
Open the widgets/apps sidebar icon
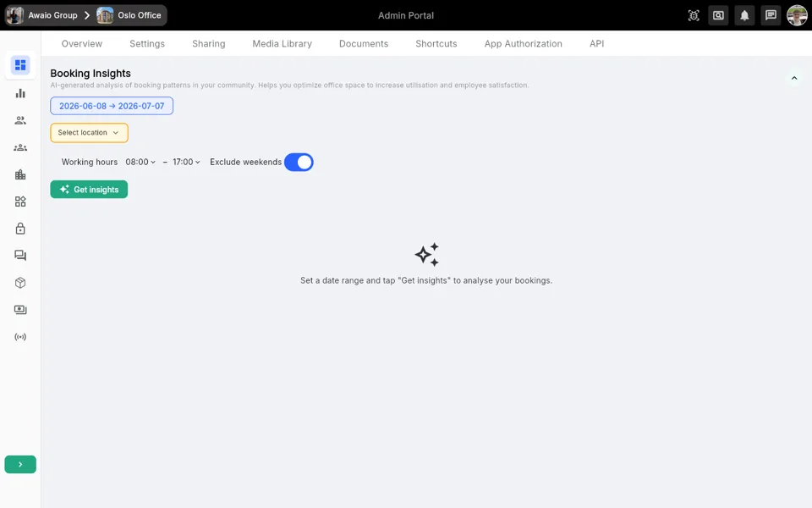point(20,202)
